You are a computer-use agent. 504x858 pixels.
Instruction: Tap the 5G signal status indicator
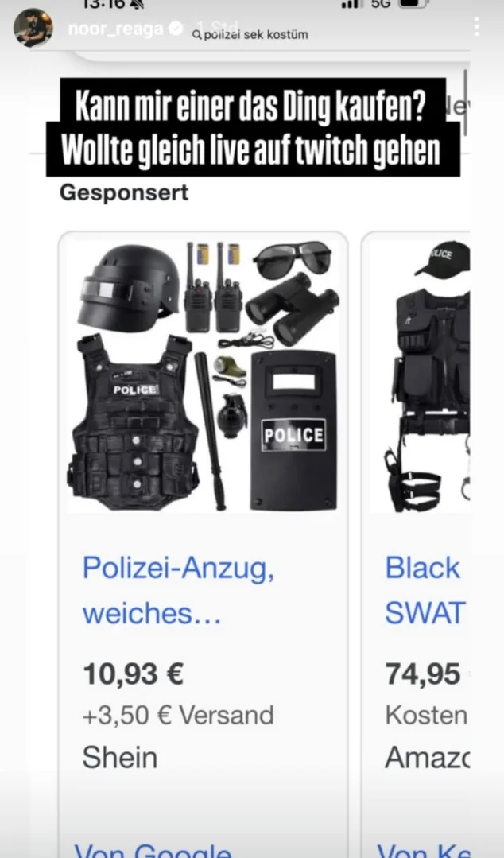click(380, 5)
